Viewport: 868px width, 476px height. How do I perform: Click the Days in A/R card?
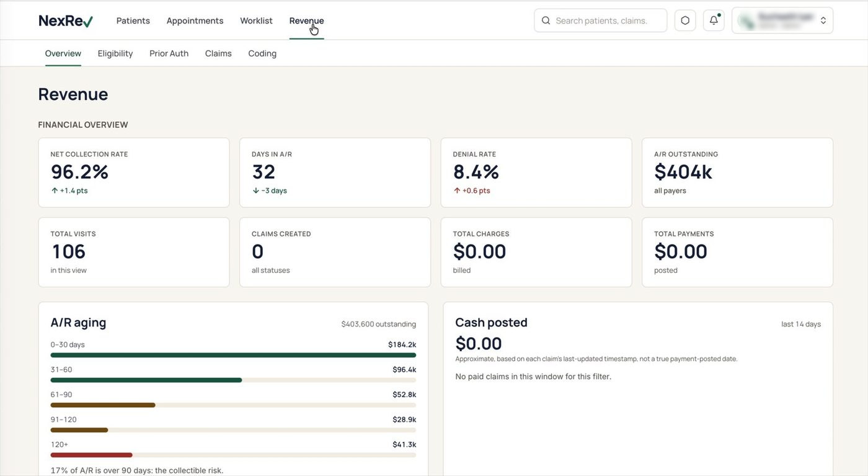335,173
